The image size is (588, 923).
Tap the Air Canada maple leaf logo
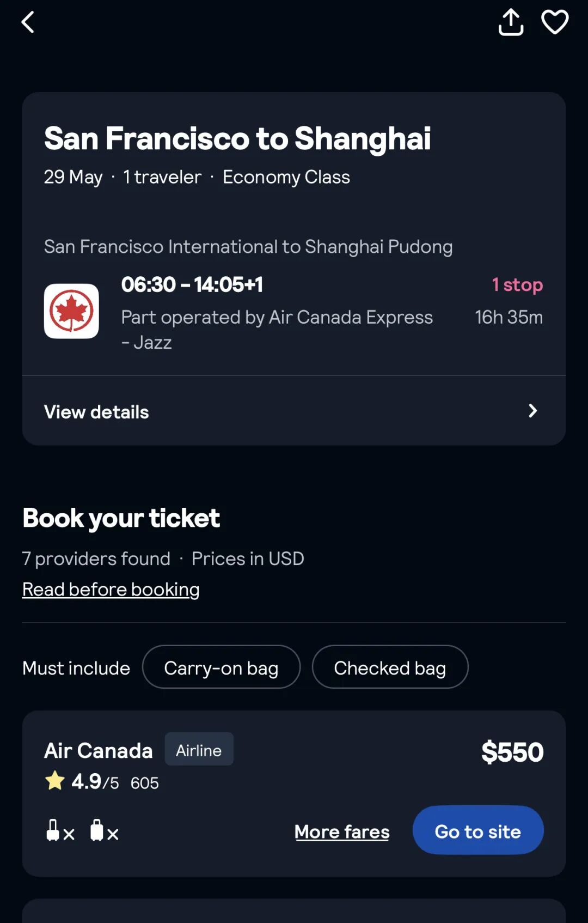click(x=71, y=311)
